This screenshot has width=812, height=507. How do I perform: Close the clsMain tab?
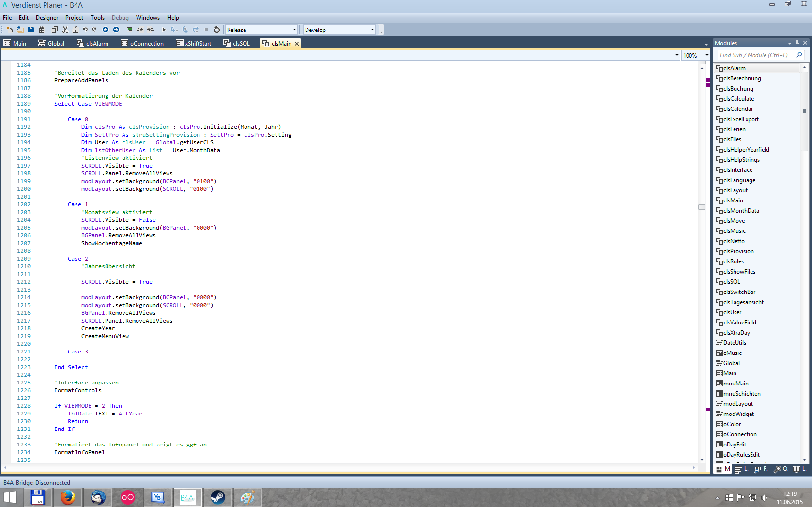[297, 44]
